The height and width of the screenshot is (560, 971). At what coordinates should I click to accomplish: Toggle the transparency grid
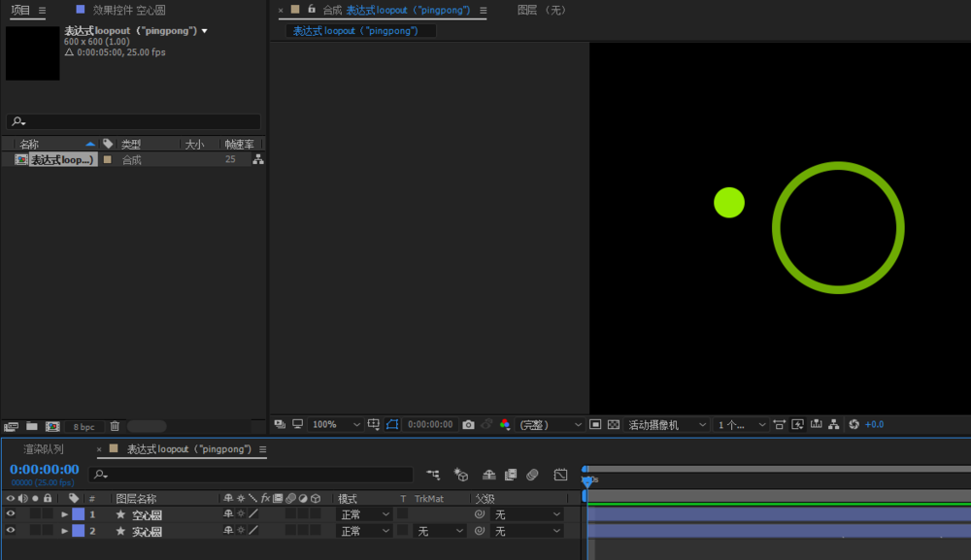tap(614, 424)
